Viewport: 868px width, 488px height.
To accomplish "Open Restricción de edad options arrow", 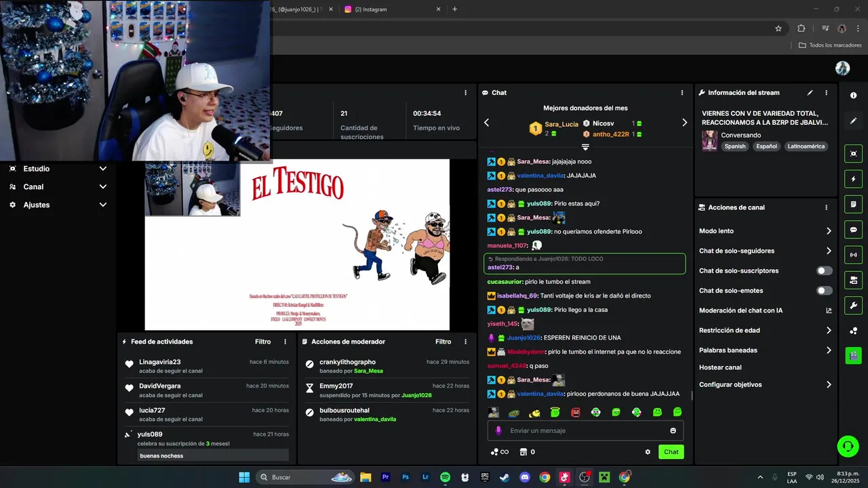I will [x=829, y=331].
